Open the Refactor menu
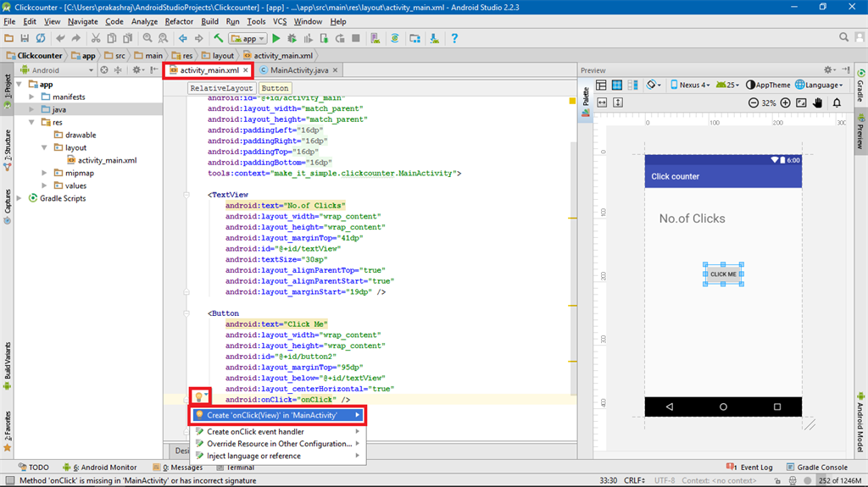The width and height of the screenshot is (868, 487). pos(179,21)
